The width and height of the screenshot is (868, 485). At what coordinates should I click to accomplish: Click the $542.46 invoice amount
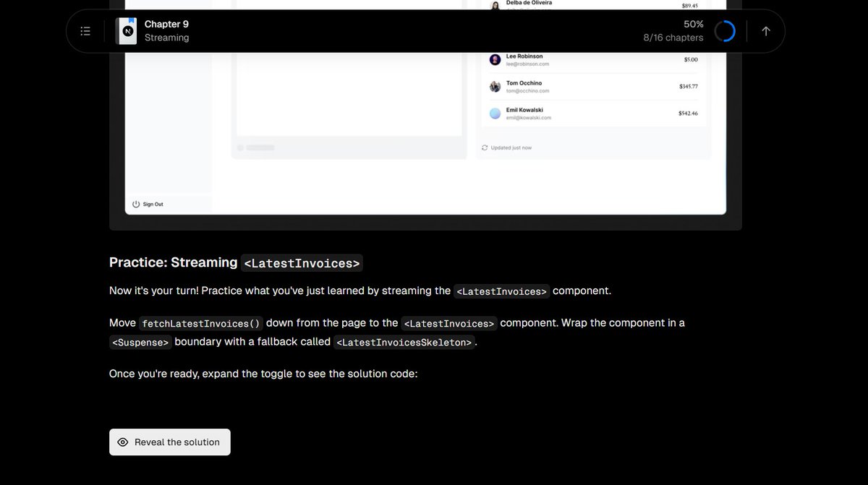689,113
